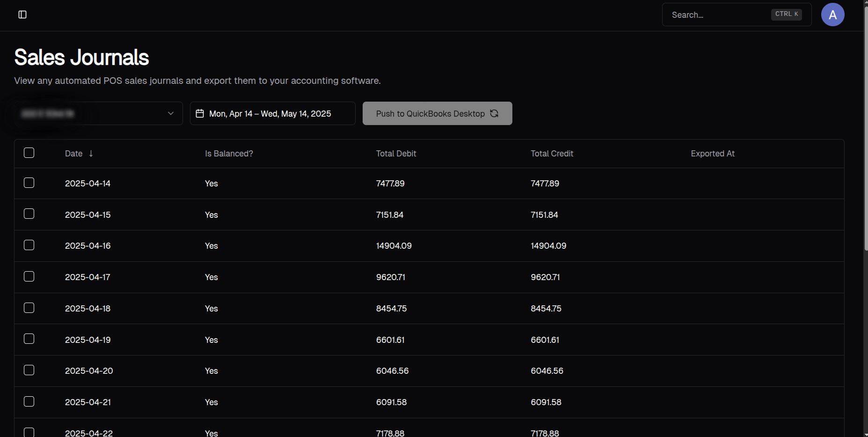Sort table by Date column header
The width and height of the screenshot is (868, 437).
[x=73, y=154]
